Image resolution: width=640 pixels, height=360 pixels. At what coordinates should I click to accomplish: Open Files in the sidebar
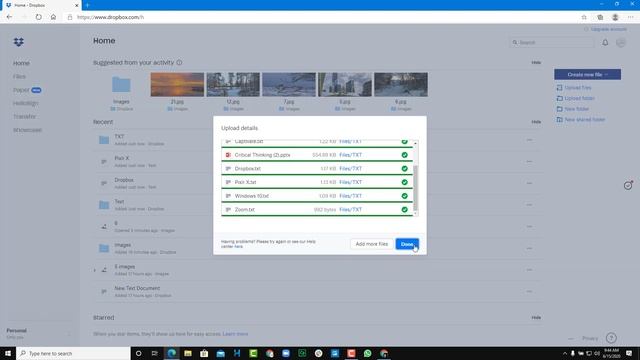click(x=19, y=77)
